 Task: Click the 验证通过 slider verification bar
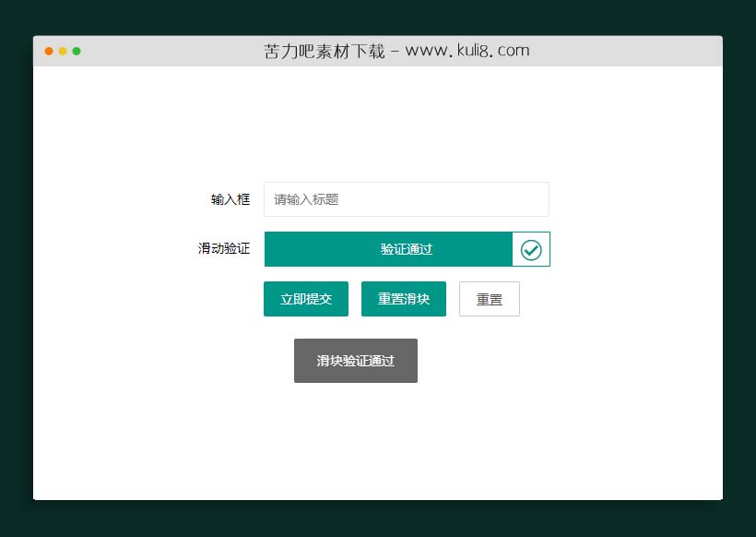pyautogui.click(x=406, y=248)
